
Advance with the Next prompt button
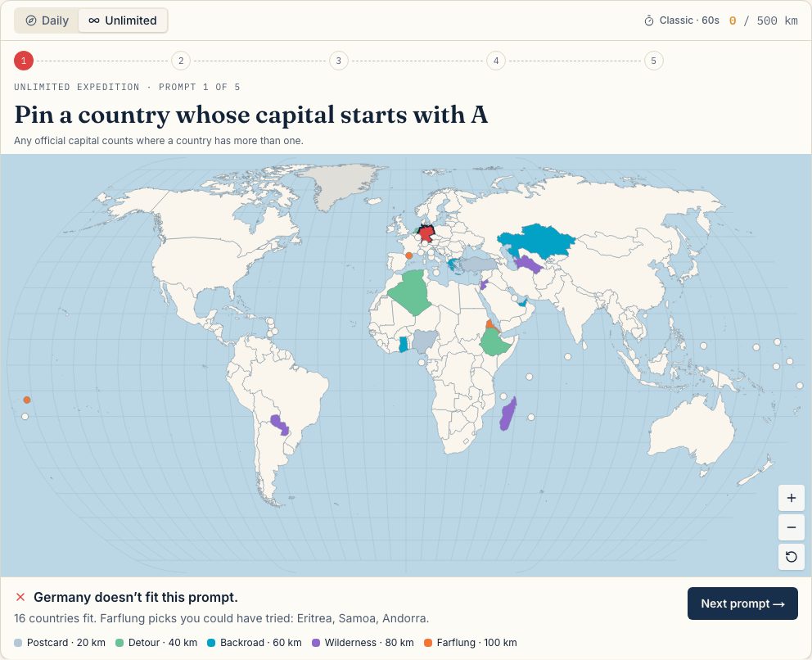click(x=742, y=603)
